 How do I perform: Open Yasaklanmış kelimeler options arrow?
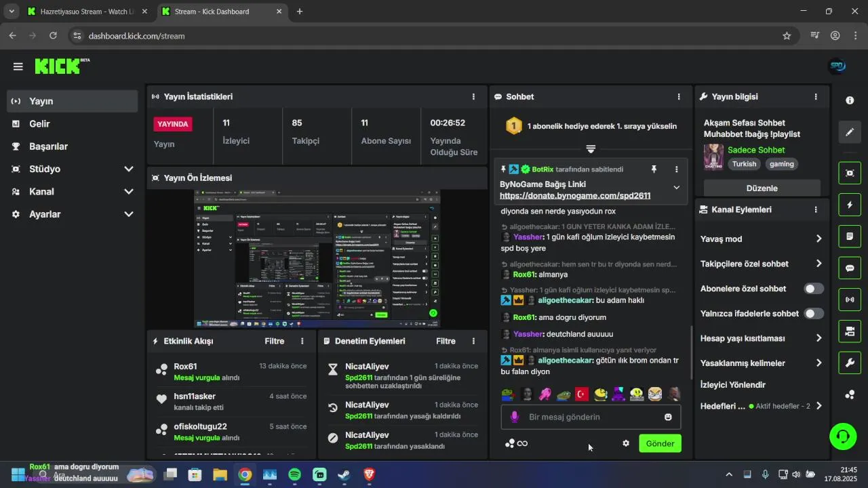tap(818, 363)
